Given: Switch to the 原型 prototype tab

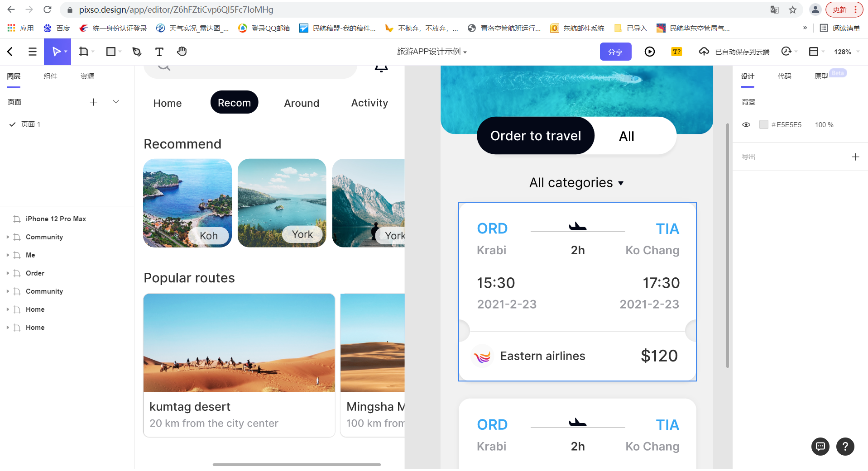Looking at the screenshot, I should (821, 76).
